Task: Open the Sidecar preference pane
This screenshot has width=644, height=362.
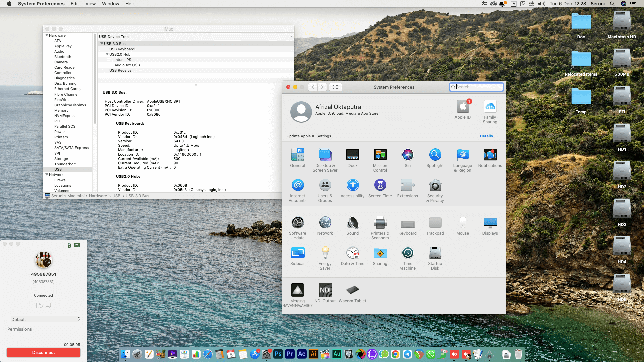Action: tap(297, 253)
